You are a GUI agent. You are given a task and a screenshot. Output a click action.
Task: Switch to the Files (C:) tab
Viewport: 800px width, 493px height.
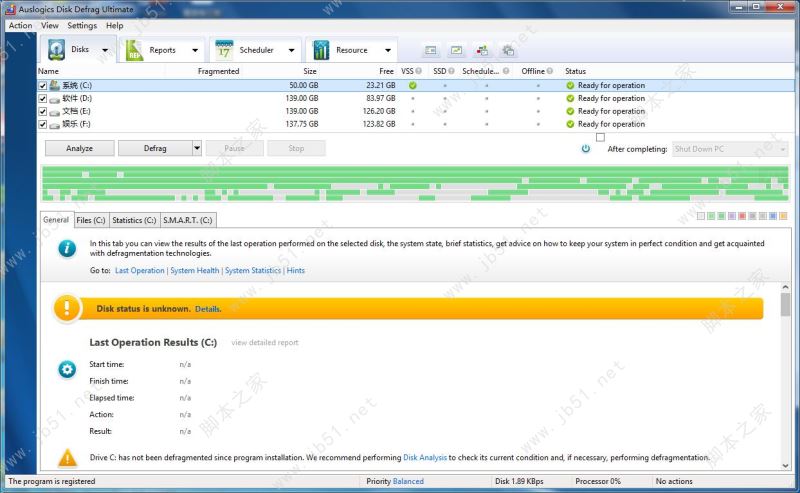pyautogui.click(x=91, y=220)
